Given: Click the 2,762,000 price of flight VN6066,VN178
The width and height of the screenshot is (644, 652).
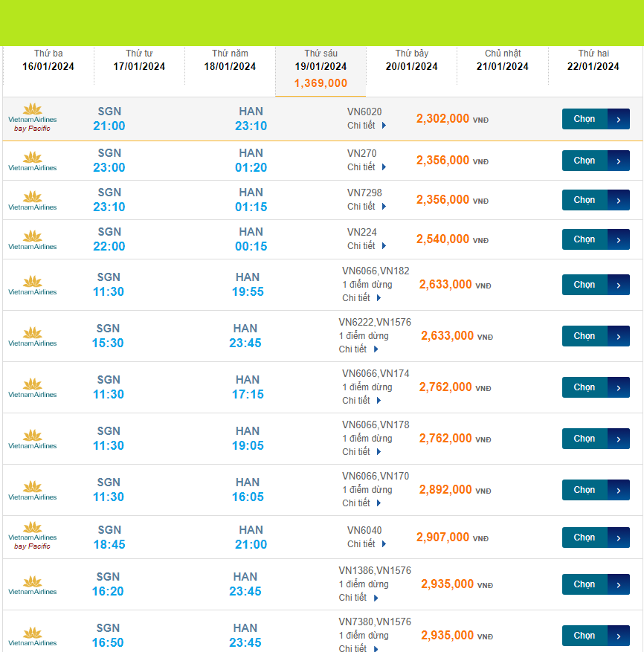Looking at the screenshot, I should click(445, 439).
